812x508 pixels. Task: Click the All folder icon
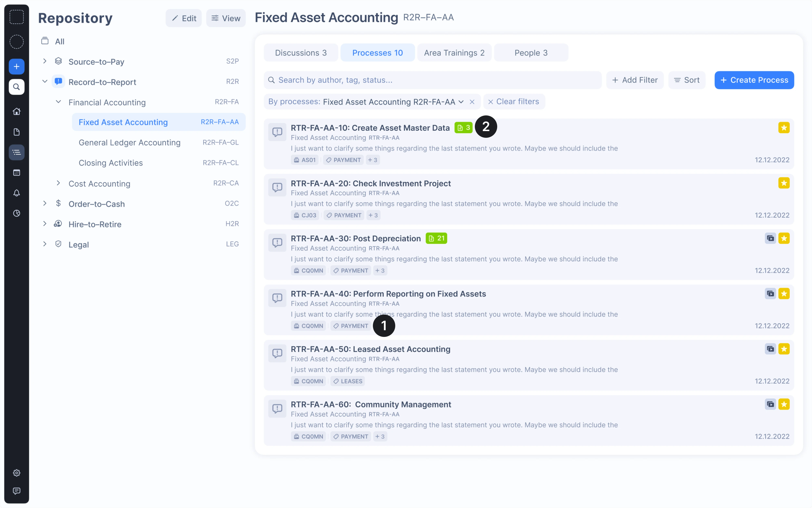click(x=45, y=41)
